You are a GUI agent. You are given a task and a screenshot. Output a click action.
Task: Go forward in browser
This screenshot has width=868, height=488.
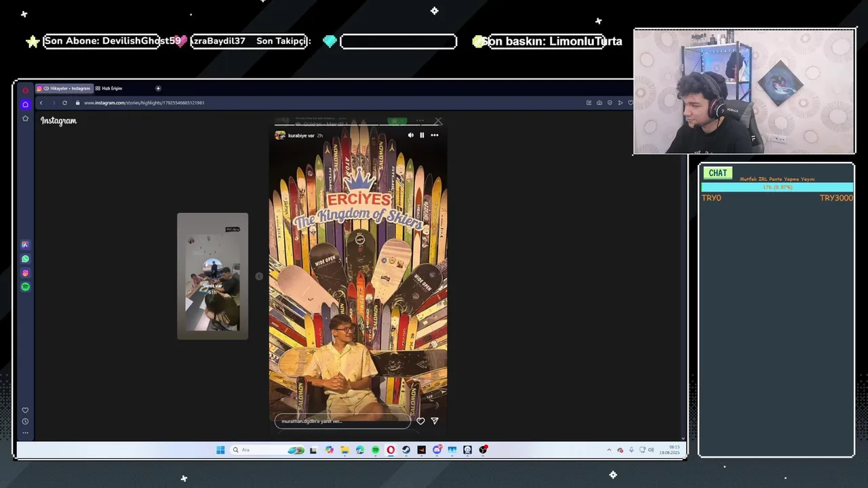(53, 102)
